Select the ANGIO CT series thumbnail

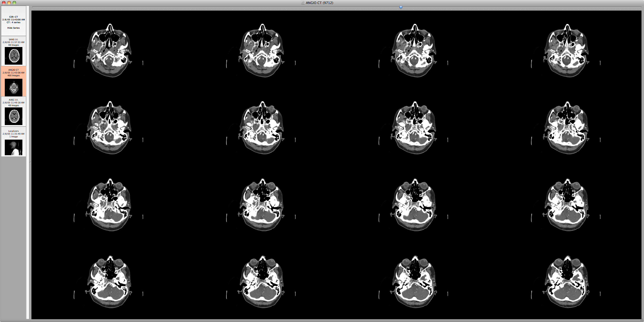[x=14, y=87]
